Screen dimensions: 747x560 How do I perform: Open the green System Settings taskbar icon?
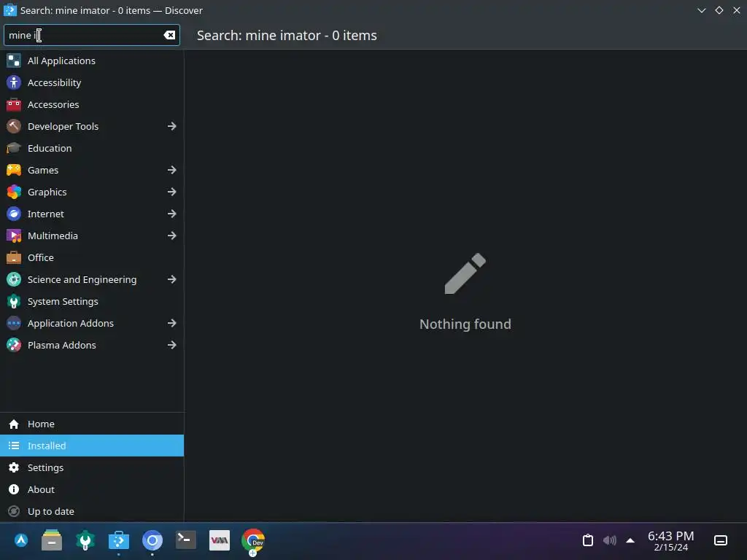pos(85,540)
